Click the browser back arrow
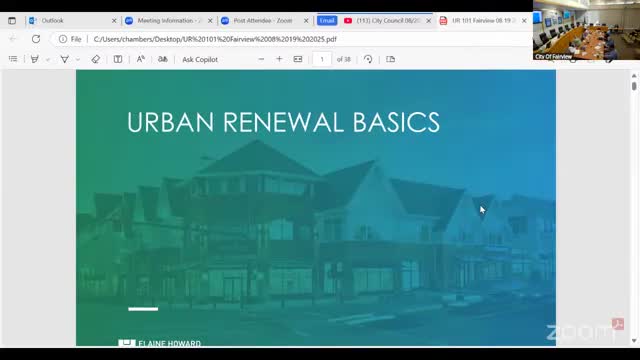The height and width of the screenshot is (360, 640). 13,39
